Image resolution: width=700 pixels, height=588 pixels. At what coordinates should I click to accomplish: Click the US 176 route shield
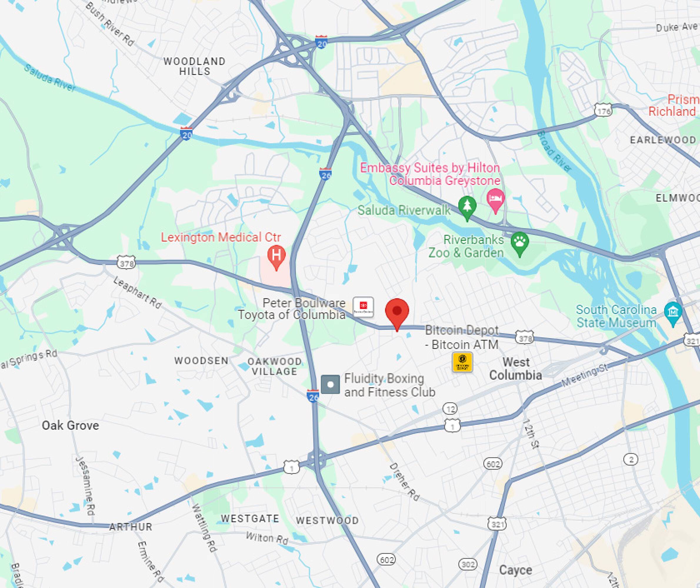[603, 110]
